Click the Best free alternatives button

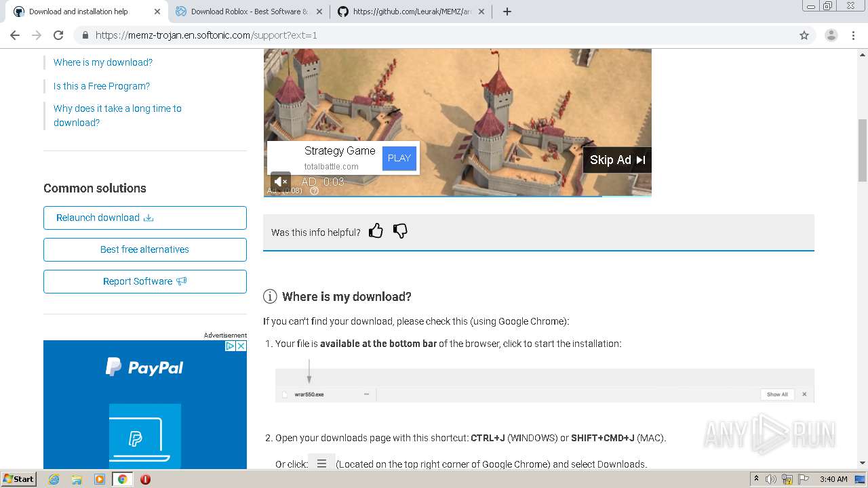[x=145, y=249]
